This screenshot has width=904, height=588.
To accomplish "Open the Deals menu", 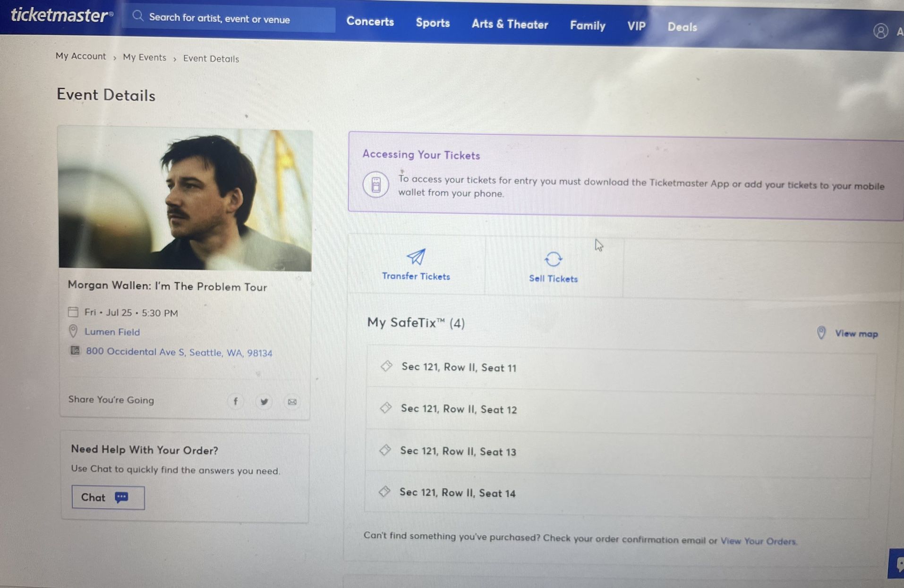I will click(x=682, y=27).
